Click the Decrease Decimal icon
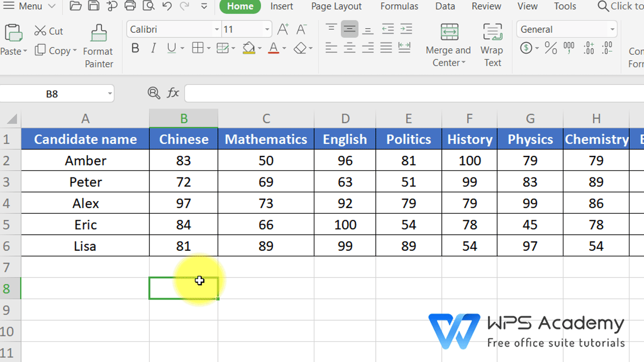This screenshot has height=362, width=644. click(607, 48)
